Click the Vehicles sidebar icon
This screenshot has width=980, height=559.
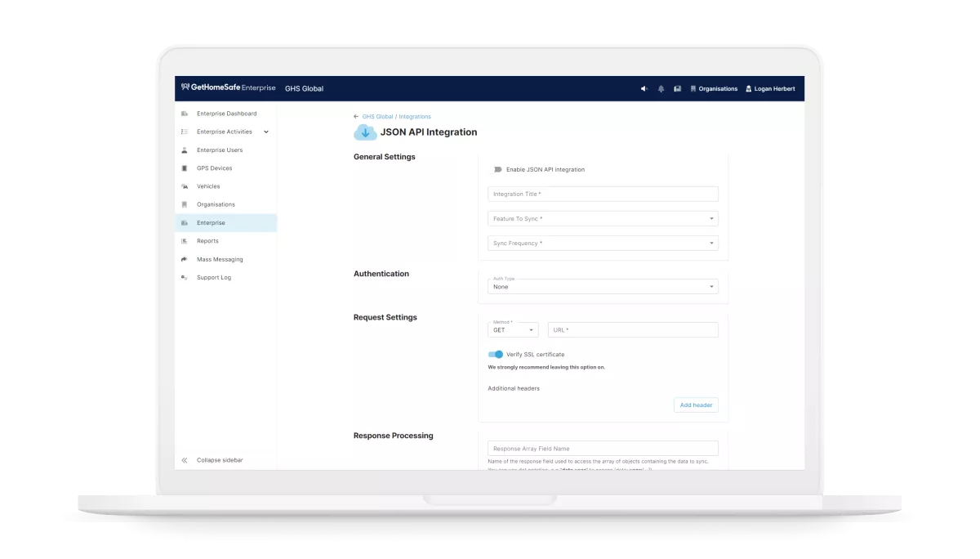pos(185,186)
